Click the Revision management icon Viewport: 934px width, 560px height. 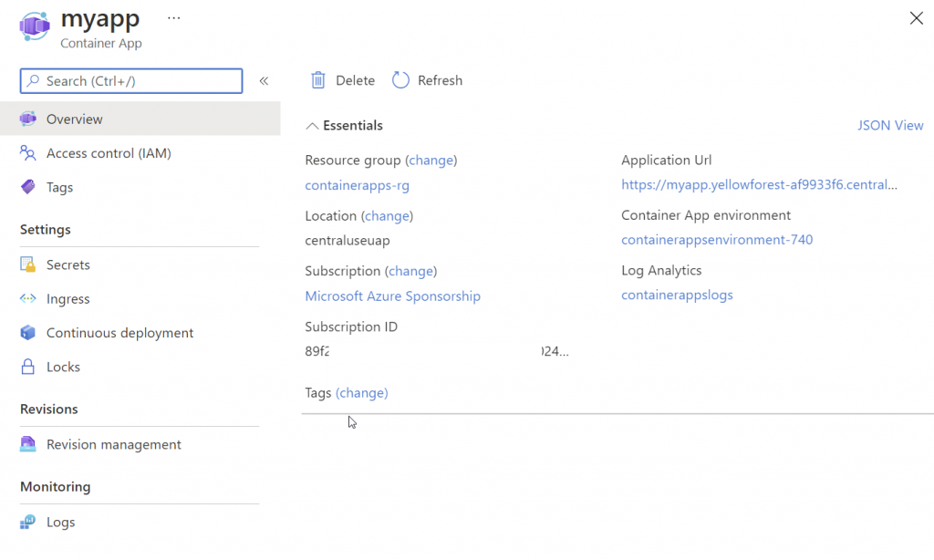[x=28, y=444]
